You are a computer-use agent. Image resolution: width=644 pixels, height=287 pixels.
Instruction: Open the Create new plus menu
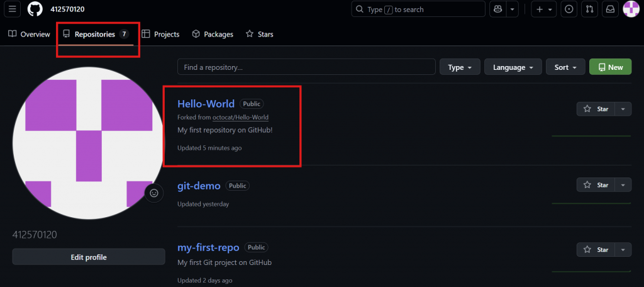click(x=544, y=9)
